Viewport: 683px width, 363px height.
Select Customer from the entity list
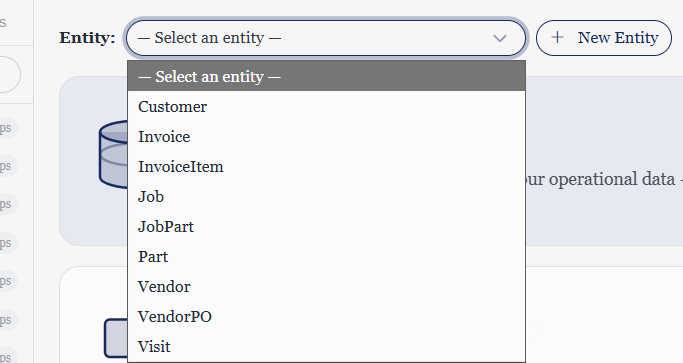point(326,106)
